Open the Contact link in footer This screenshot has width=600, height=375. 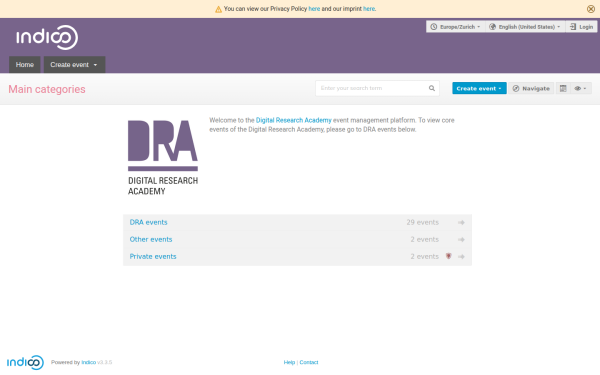(309, 362)
